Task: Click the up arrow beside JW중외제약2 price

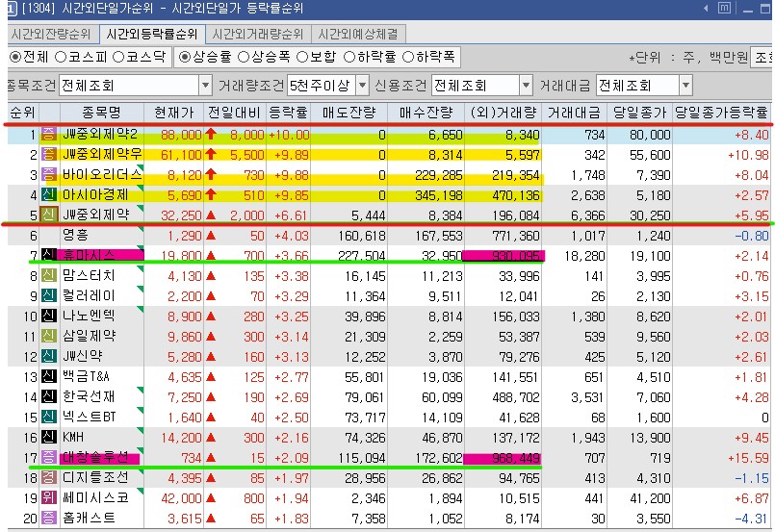Action: pyautogui.click(x=211, y=134)
